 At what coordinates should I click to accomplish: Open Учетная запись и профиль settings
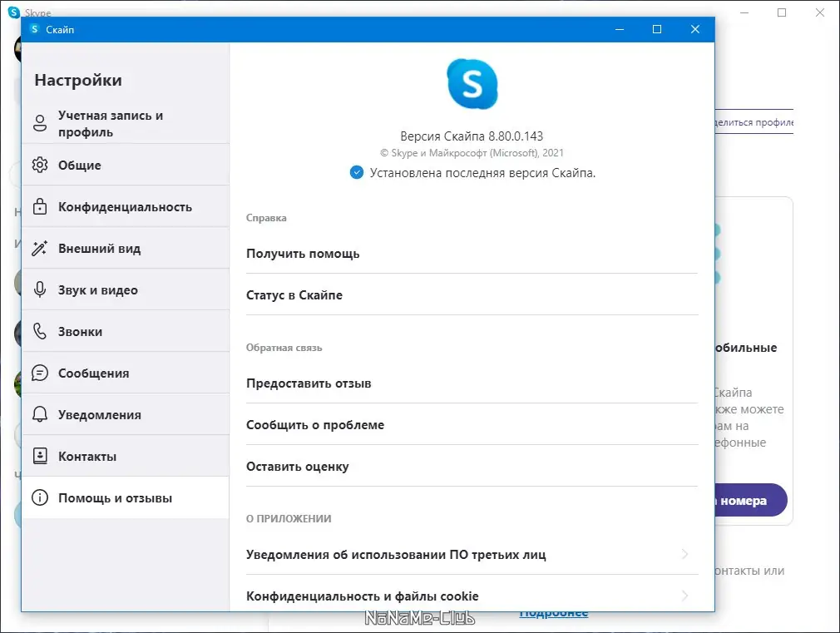point(126,123)
